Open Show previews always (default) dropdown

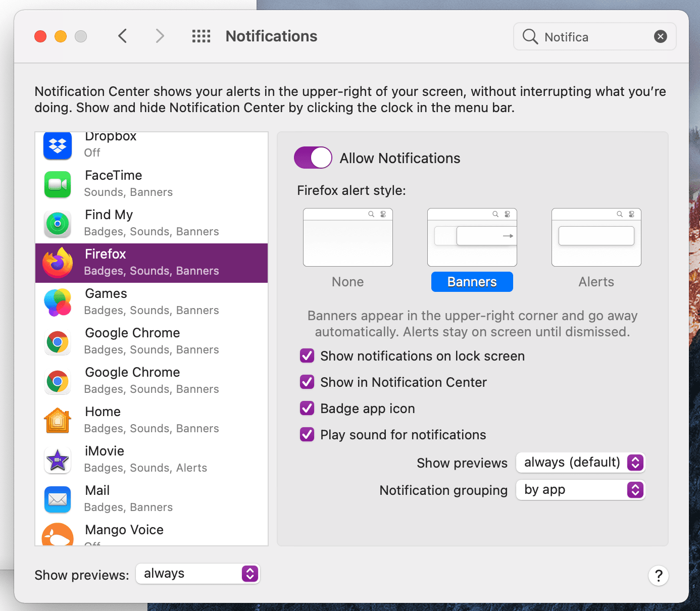(581, 463)
